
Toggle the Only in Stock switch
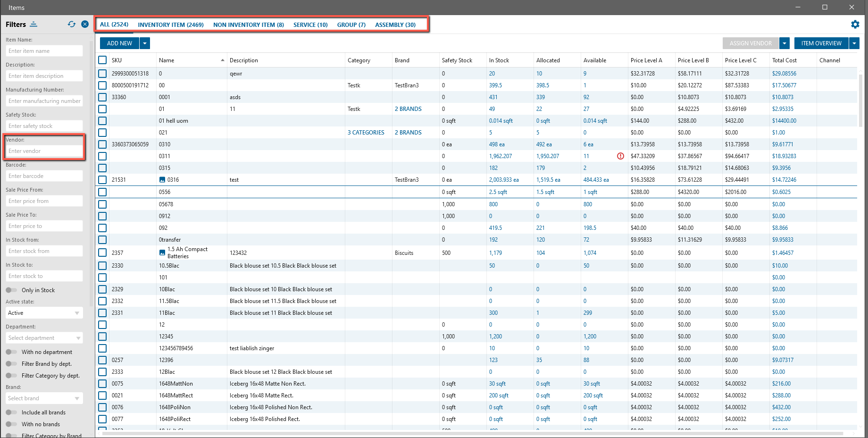11,290
